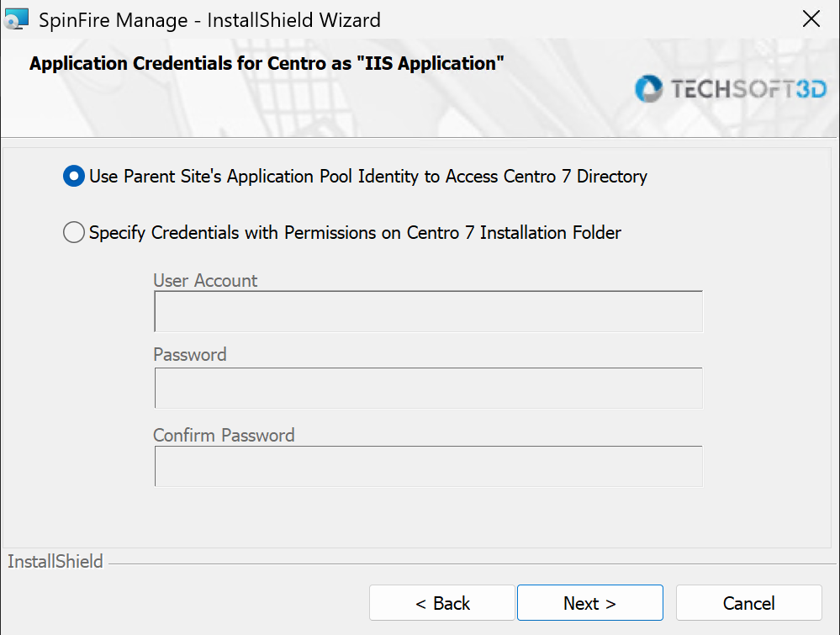Click the InstallShield text in the footer
The image size is (840, 635).
55,561
